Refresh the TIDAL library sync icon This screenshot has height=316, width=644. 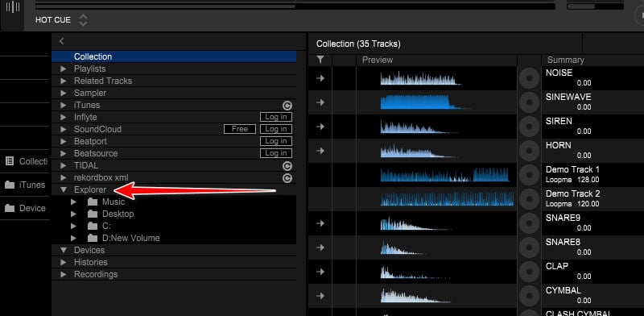pyautogui.click(x=287, y=166)
